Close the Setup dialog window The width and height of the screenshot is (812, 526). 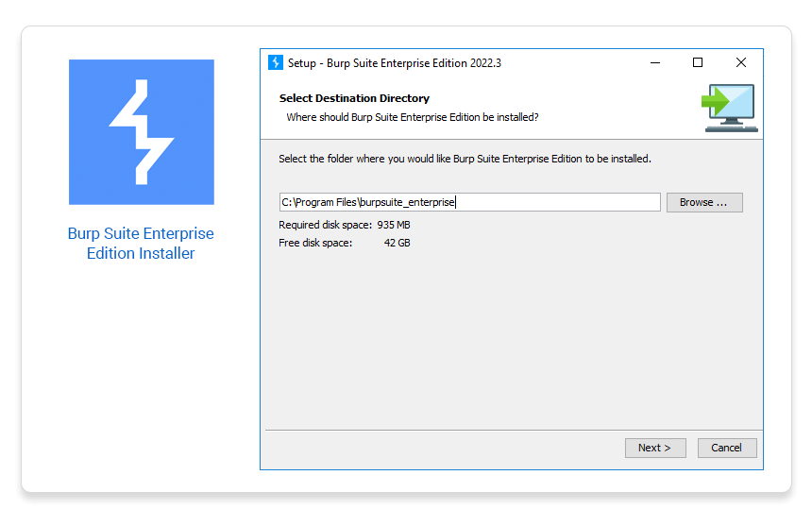741,62
